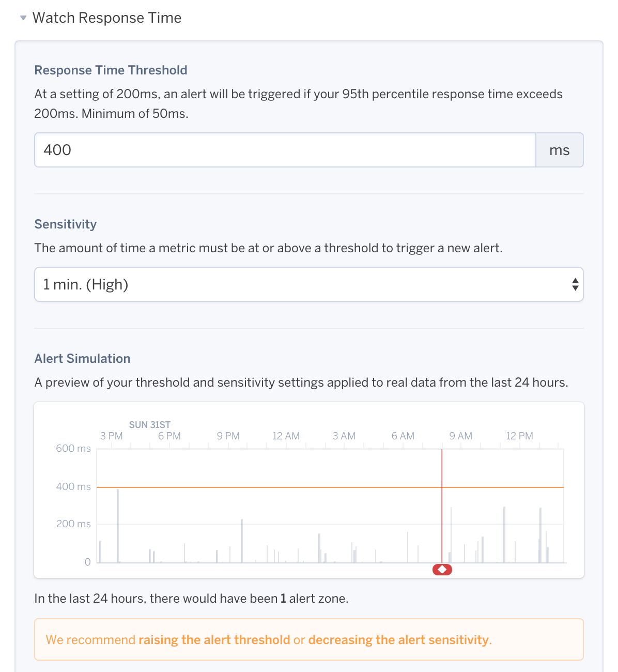Click the '6 PM' time axis label
Viewport: 618px width, 672px height.
tap(169, 436)
